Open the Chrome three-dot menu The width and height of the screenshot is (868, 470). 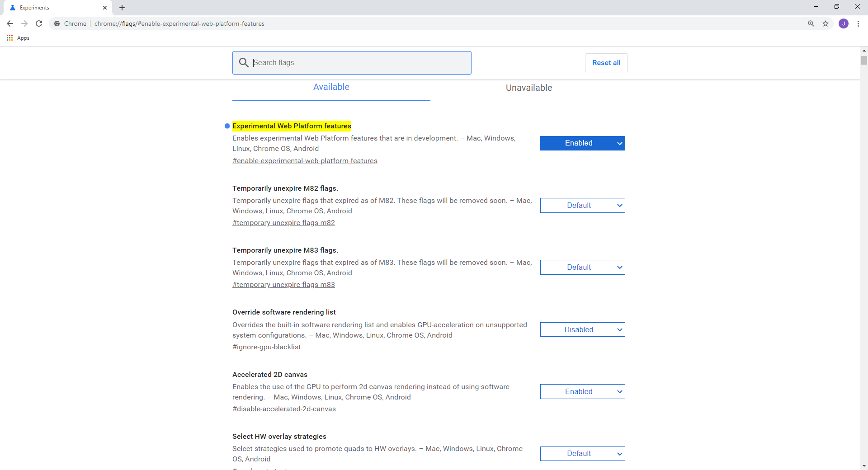point(858,23)
